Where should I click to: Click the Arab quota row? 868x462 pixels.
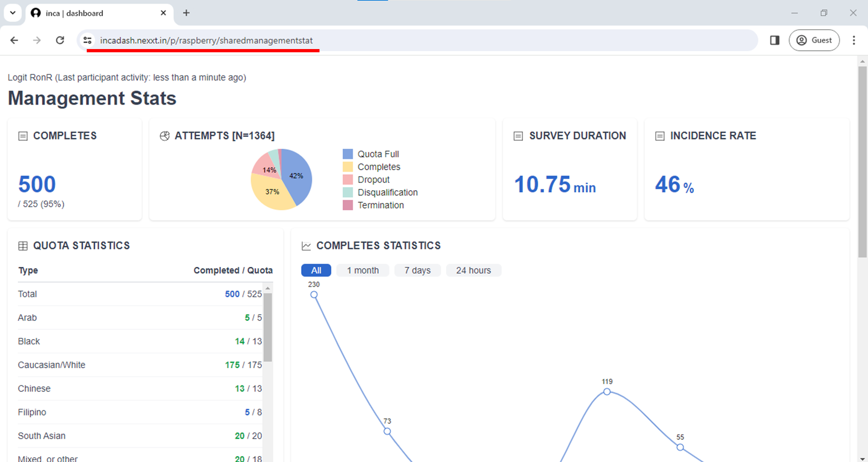point(140,318)
